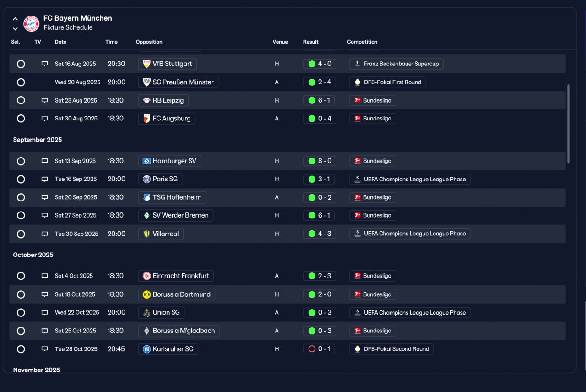This screenshot has width=586, height=392.
Task: Select the Union SG fixture radio button
Action: 21,313
